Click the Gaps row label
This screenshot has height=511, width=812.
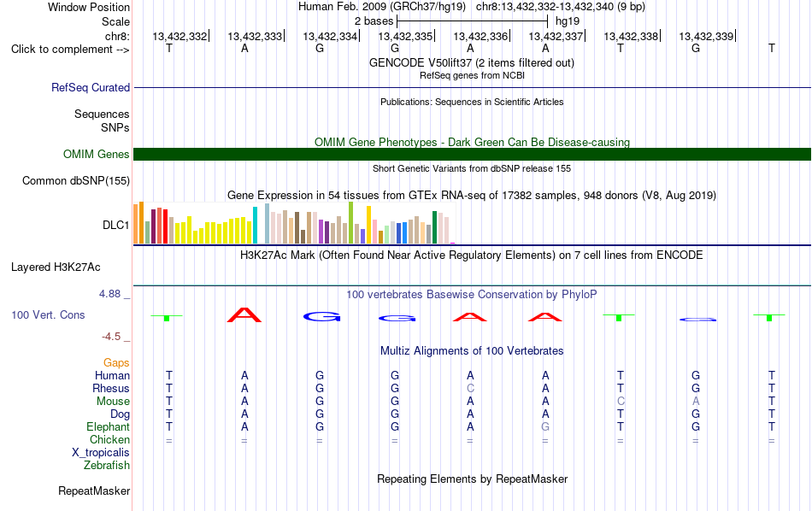click(x=116, y=363)
